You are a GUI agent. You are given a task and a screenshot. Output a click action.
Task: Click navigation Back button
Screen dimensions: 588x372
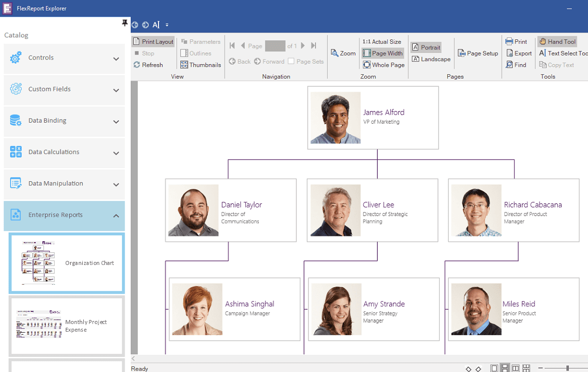click(x=240, y=61)
